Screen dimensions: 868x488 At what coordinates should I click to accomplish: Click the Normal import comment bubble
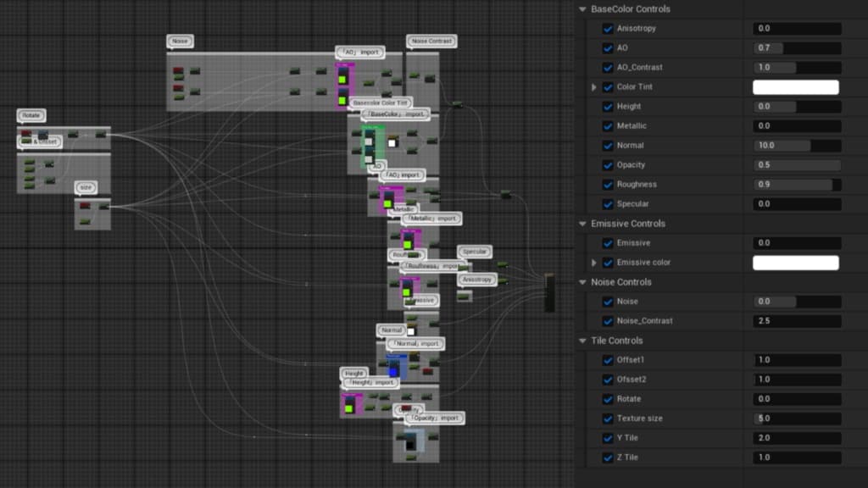point(415,344)
